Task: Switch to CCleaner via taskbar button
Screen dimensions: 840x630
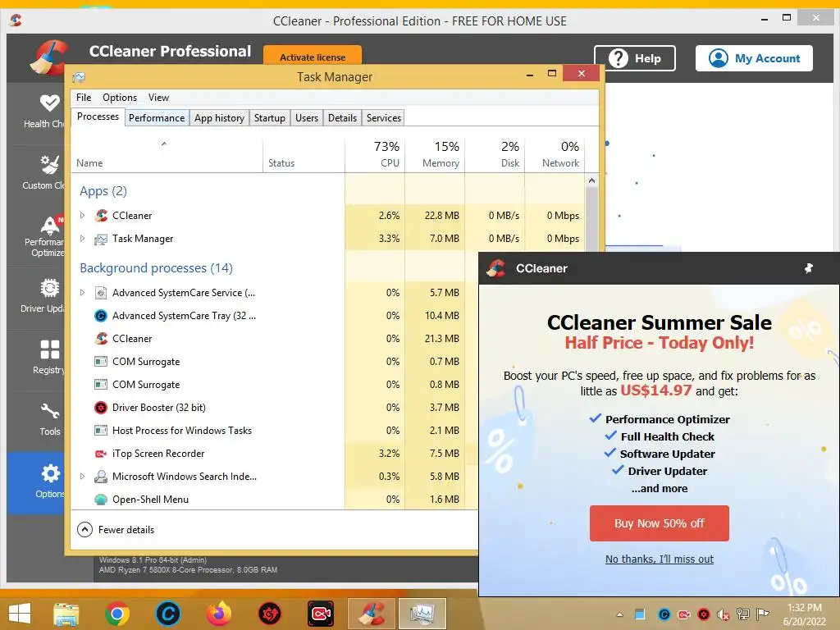Action: [372, 614]
